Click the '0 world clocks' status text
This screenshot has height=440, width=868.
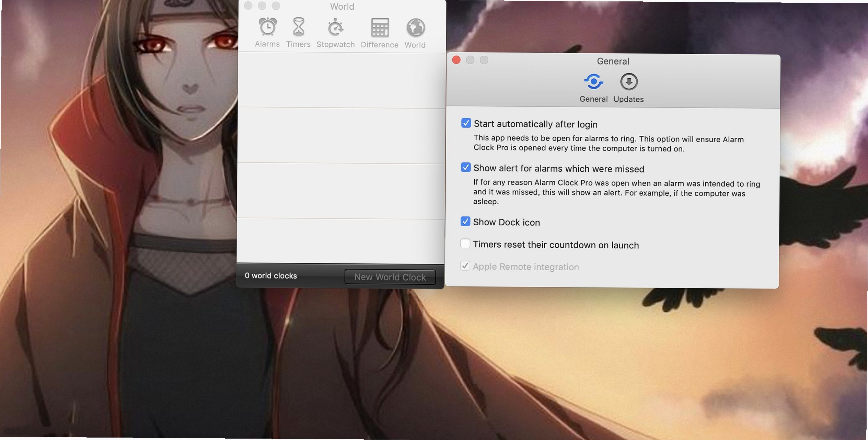click(271, 275)
